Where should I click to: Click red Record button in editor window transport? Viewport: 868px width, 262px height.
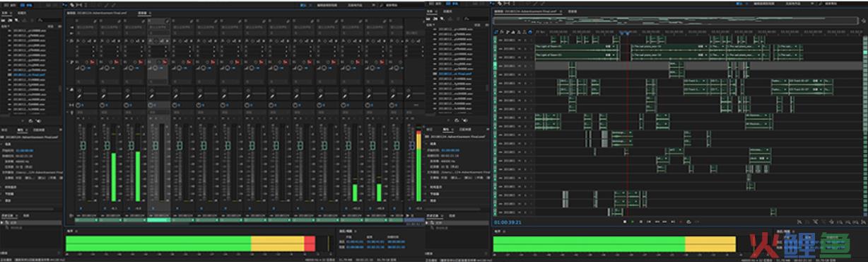680,222
